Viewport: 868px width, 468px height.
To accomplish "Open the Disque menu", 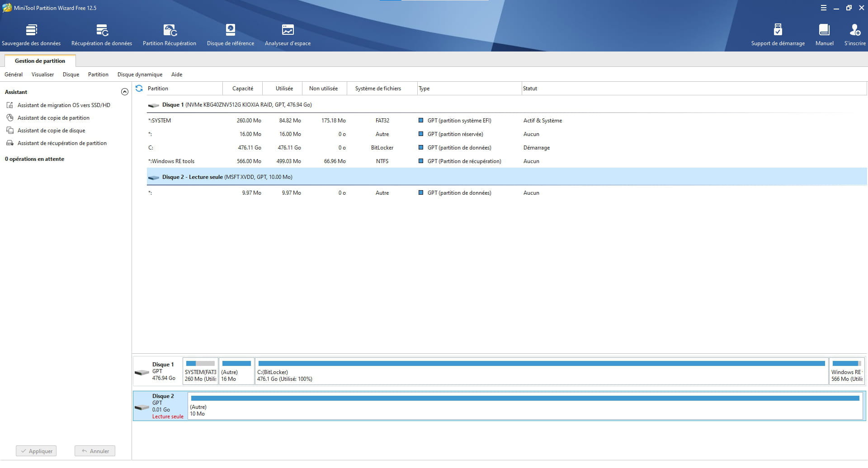I will (71, 75).
